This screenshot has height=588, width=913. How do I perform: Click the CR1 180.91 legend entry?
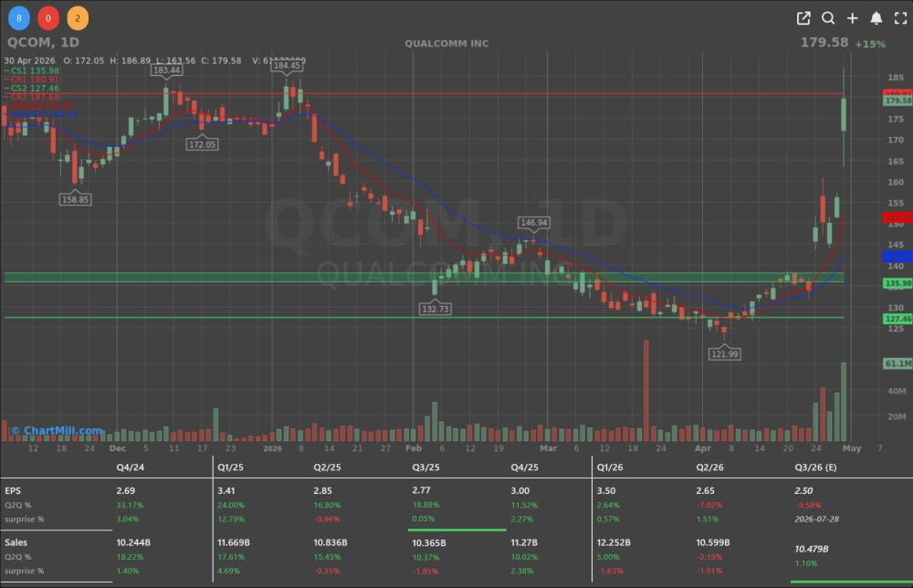[31, 79]
